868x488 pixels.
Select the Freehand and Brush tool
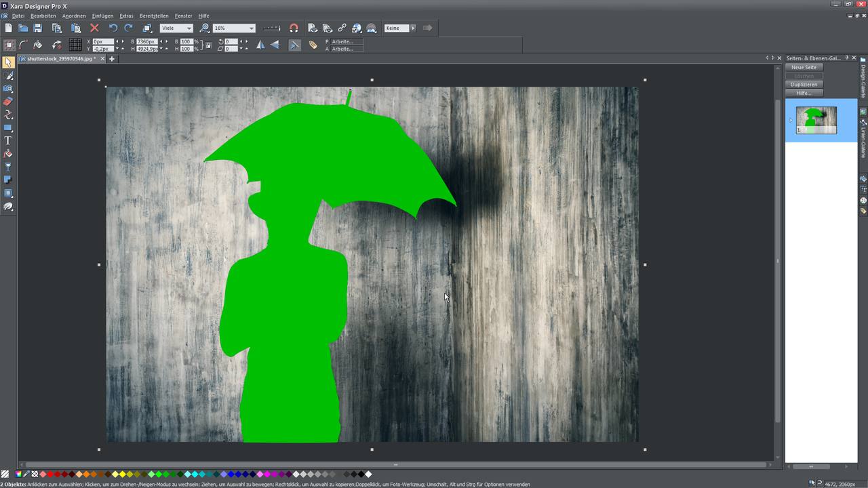click(8, 76)
